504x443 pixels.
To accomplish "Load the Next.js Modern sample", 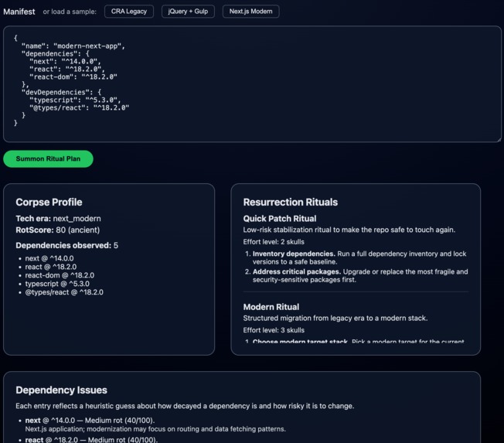I will pyautogui.click(x=250, y=12).
